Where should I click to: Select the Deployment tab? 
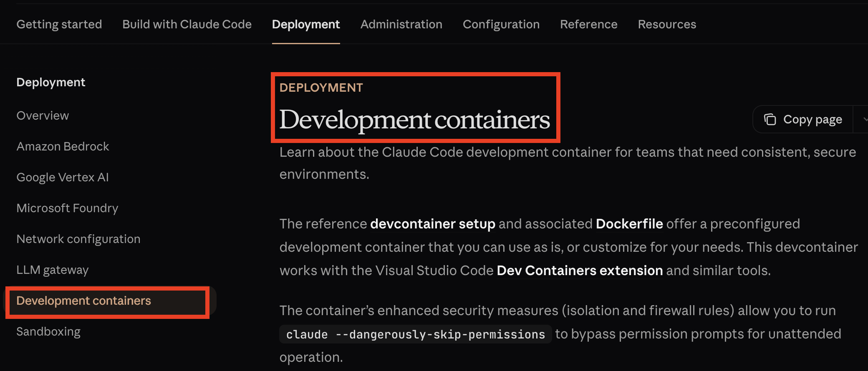(306, 25)
